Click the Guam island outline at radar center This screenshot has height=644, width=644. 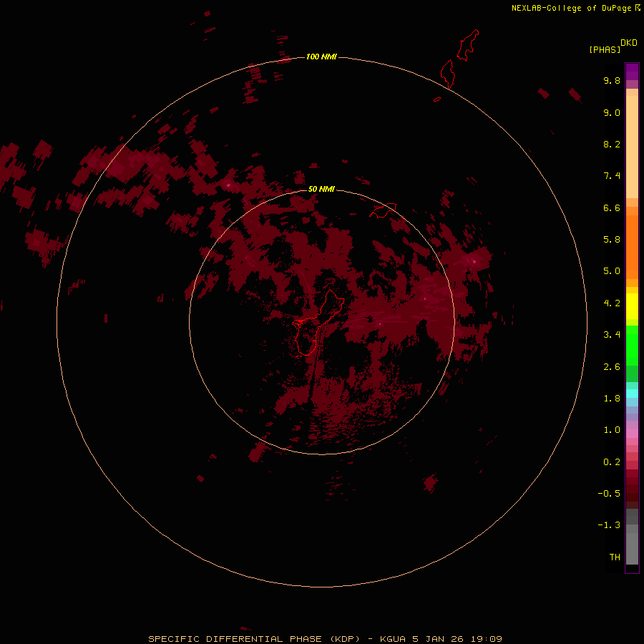[x=318, y=323]
